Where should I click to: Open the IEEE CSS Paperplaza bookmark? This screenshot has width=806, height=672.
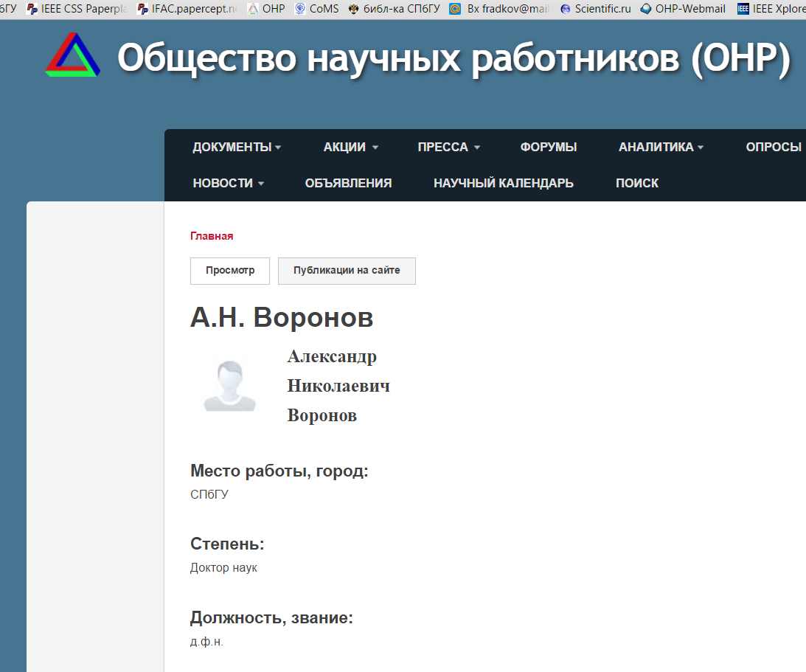[77, 9]
